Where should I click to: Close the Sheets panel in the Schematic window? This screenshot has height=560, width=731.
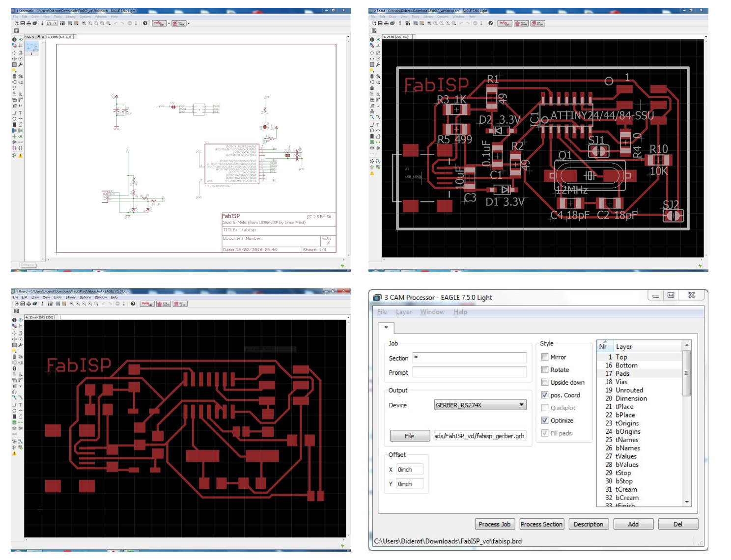pyautogui.click(x=43, y=37)
